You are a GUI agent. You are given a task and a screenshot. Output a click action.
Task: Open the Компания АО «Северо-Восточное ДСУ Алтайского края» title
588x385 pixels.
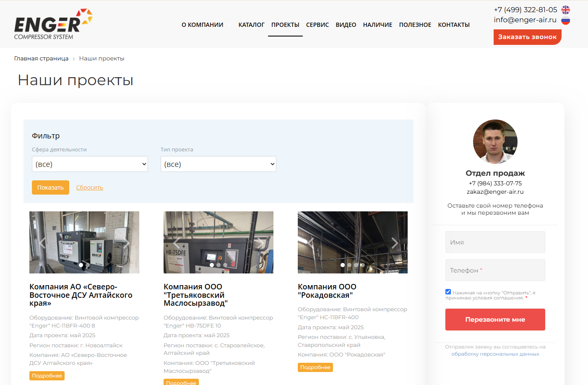click(x=81, y=295)
